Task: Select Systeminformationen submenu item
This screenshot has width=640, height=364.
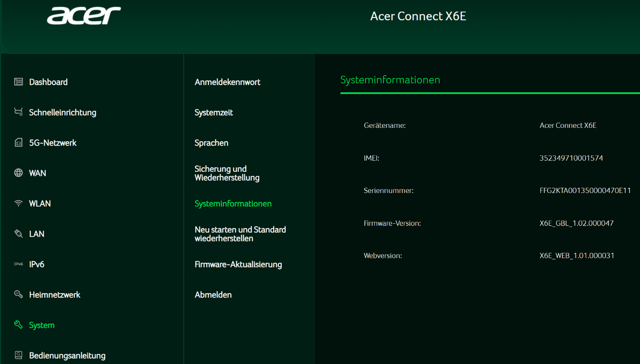Action: pyautogui.click(x=233, y=204)
